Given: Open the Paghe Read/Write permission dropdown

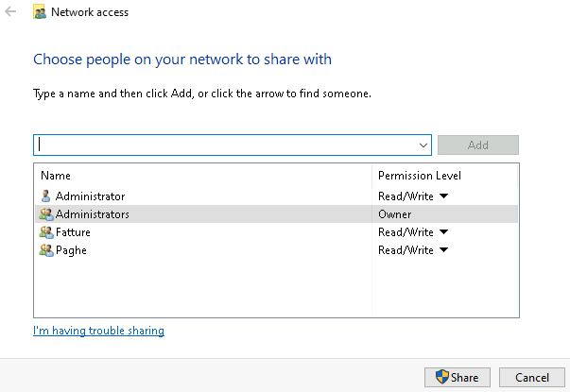Looking at the screenshot, I should (444, 250).
